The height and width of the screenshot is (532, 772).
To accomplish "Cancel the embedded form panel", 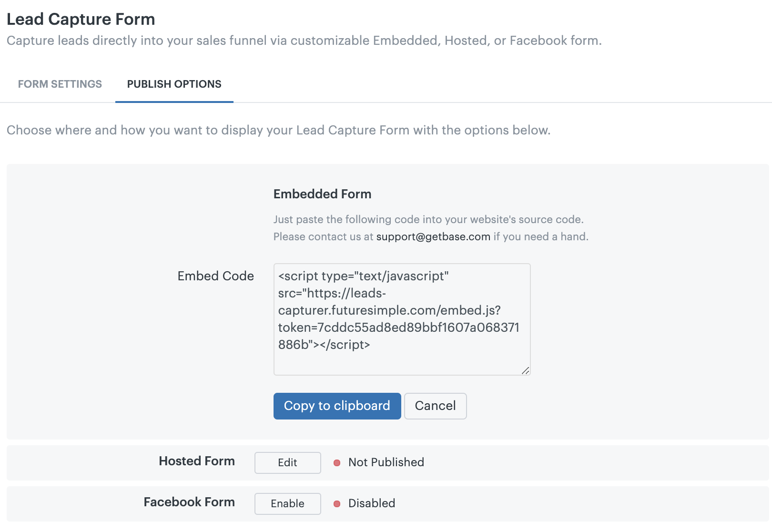I will pyautogui.click(x=435, y=406).
